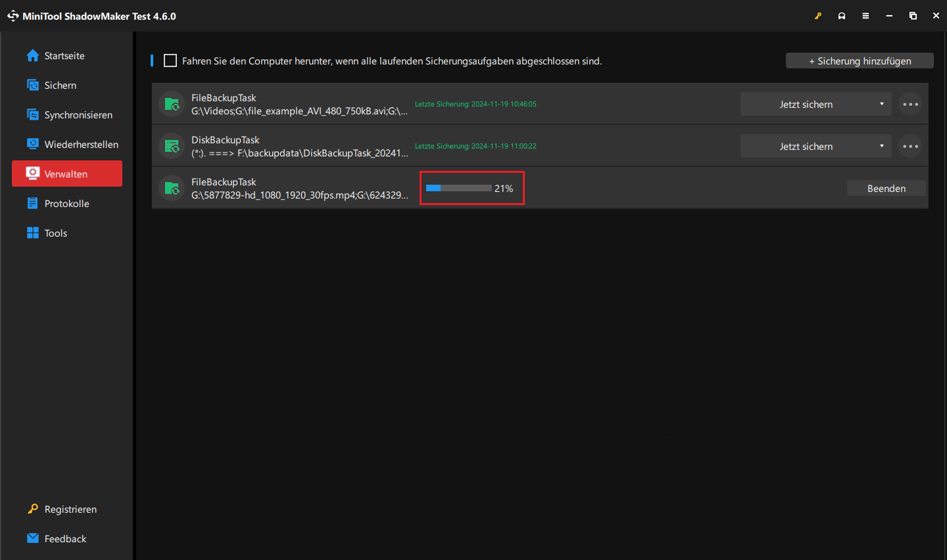
Task: Click Letzte Sicherung 2024-11-19 11:00:22 text
Action: click(x=475, y=146)
